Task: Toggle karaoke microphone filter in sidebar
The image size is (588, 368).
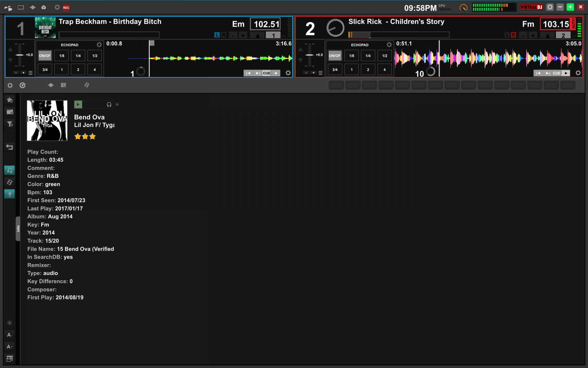Action: point(10,194)
